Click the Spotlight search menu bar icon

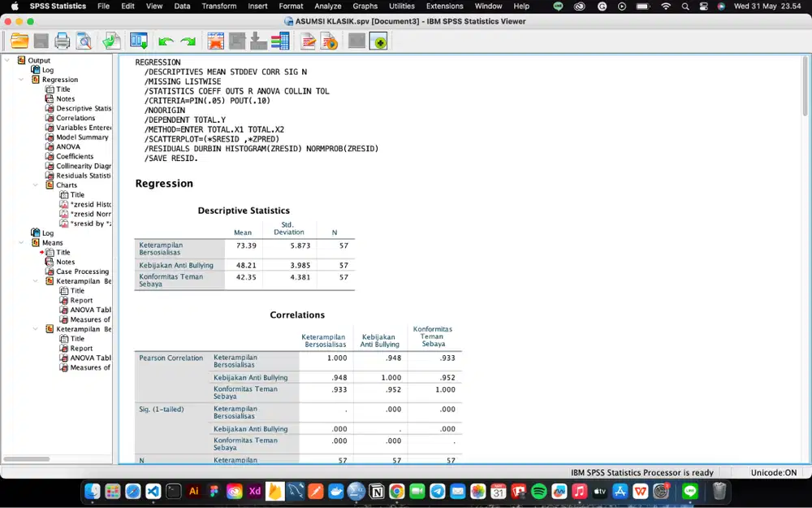click(685, 7)
